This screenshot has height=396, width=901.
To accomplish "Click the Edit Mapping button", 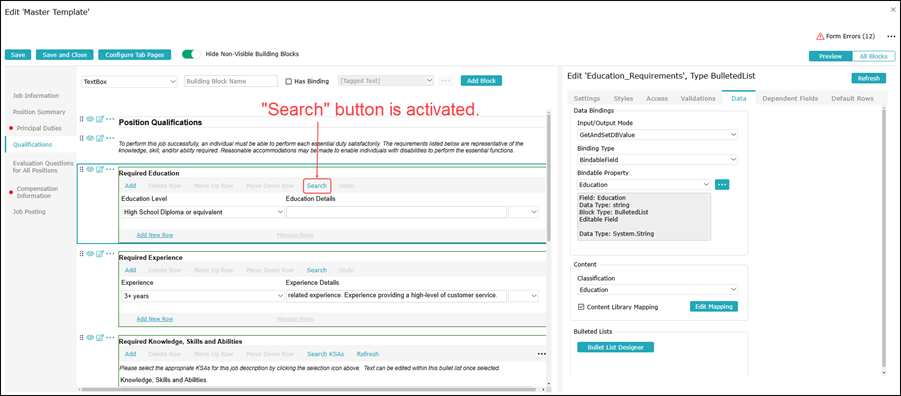I will [714, 306].
